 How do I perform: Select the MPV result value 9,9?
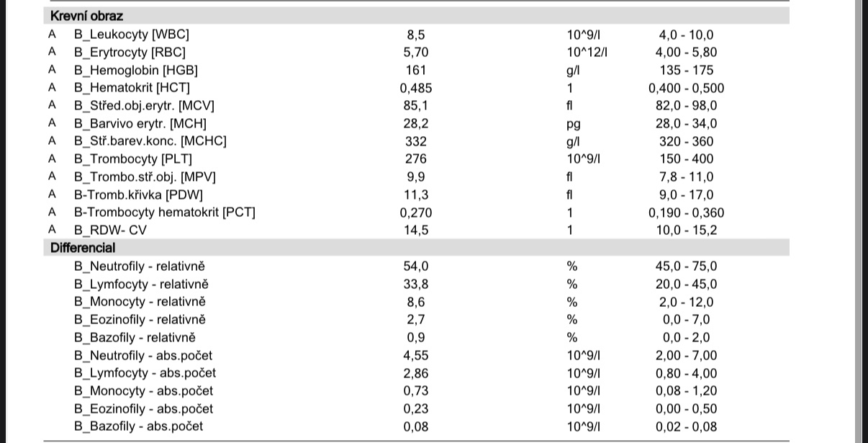coord(416,176)
